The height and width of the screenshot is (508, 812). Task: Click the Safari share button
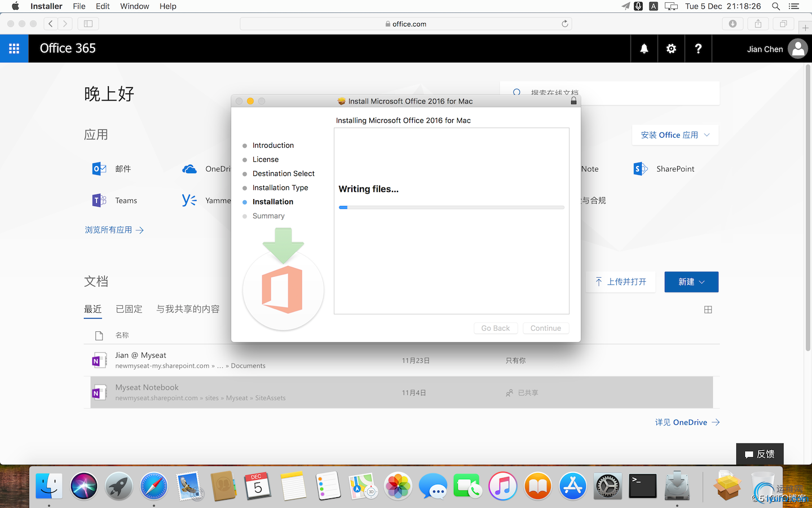coord(758,24)
